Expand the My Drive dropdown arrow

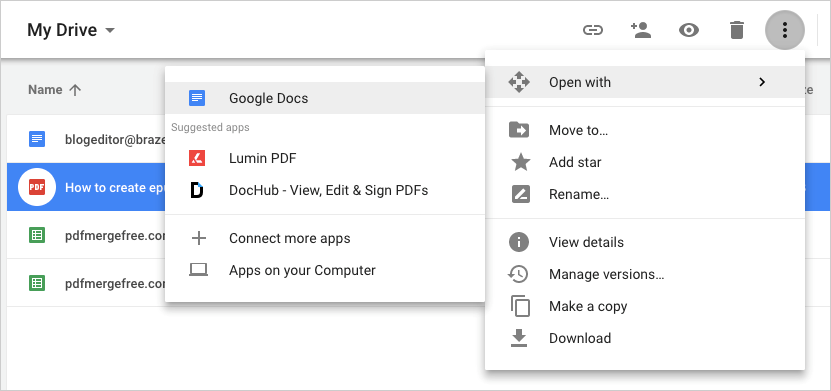(110, 30)
